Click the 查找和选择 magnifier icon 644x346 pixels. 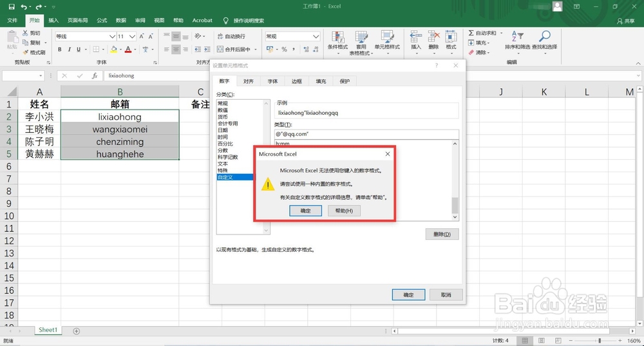coord(545,36)
